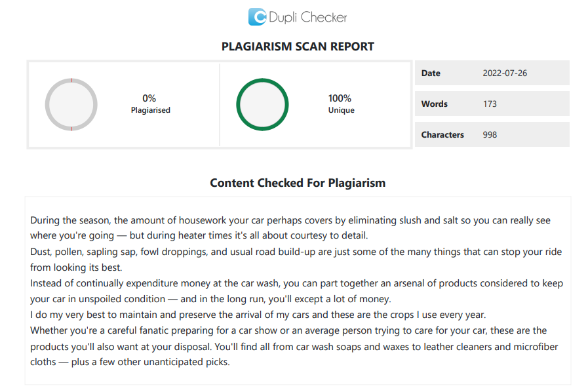Click the word count value 173
Image resolution: width=588 pixels, height=392 pixels.
point(490,104)
